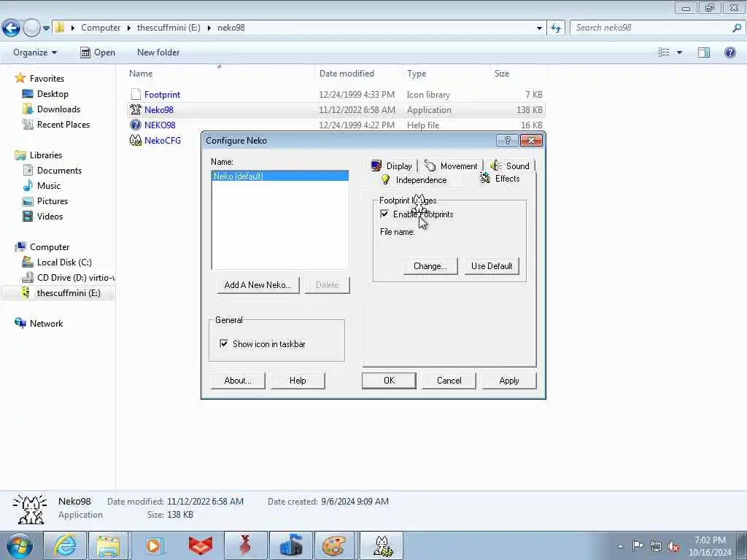Open the recent pages dropdown arrow
This screenshot has width=747, height=560.
coord(46,28)
